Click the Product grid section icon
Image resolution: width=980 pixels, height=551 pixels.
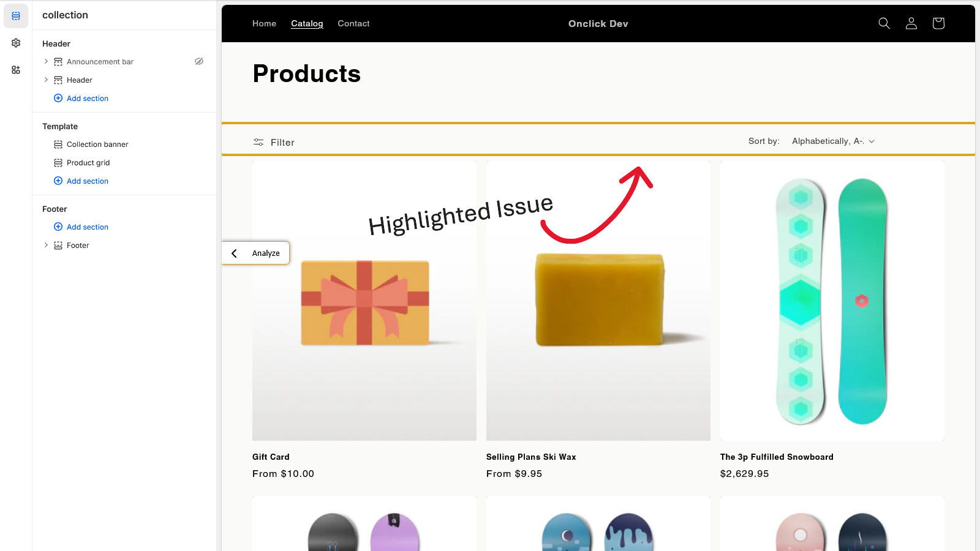click(x=58, y=162)
